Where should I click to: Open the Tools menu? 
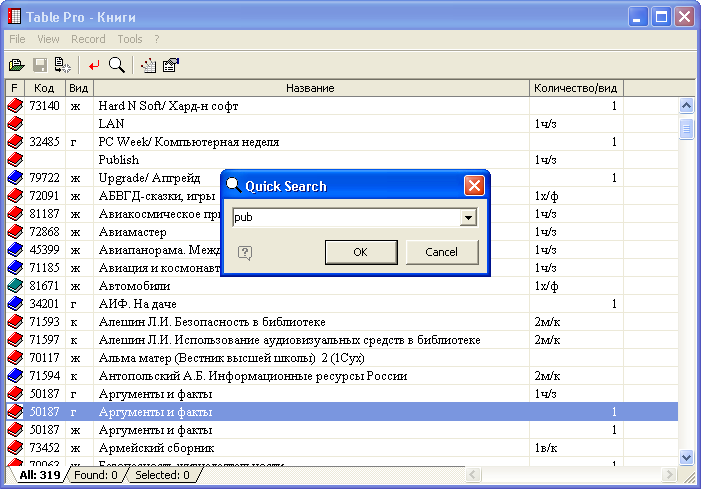tap(130, 39)
